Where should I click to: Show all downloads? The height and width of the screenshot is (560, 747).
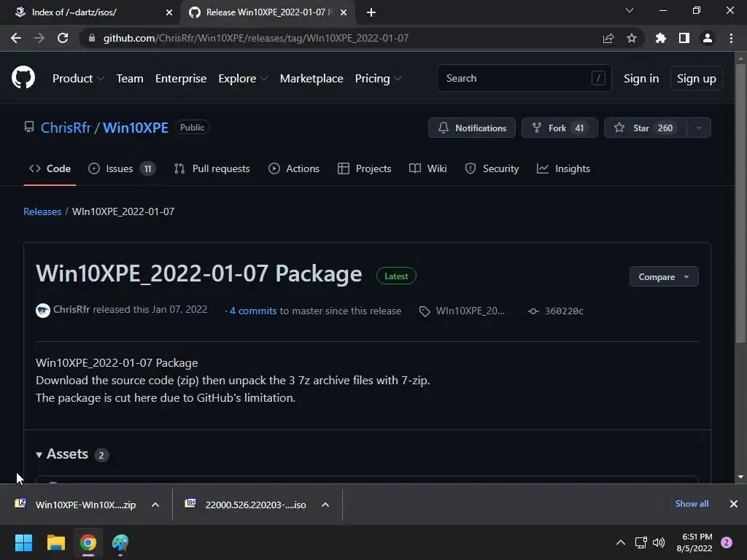692,504
